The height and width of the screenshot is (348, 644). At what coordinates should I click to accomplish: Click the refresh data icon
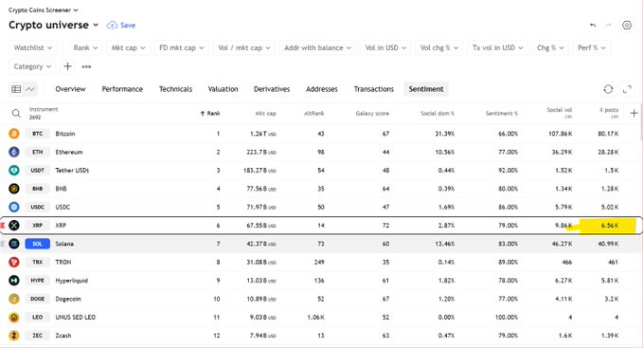pos(608,89)
